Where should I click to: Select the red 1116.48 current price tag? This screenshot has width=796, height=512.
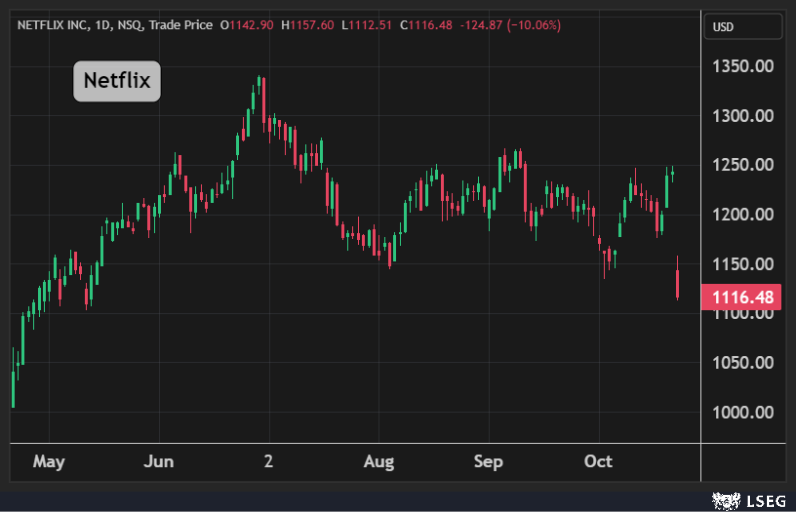[x=741, y=297]
